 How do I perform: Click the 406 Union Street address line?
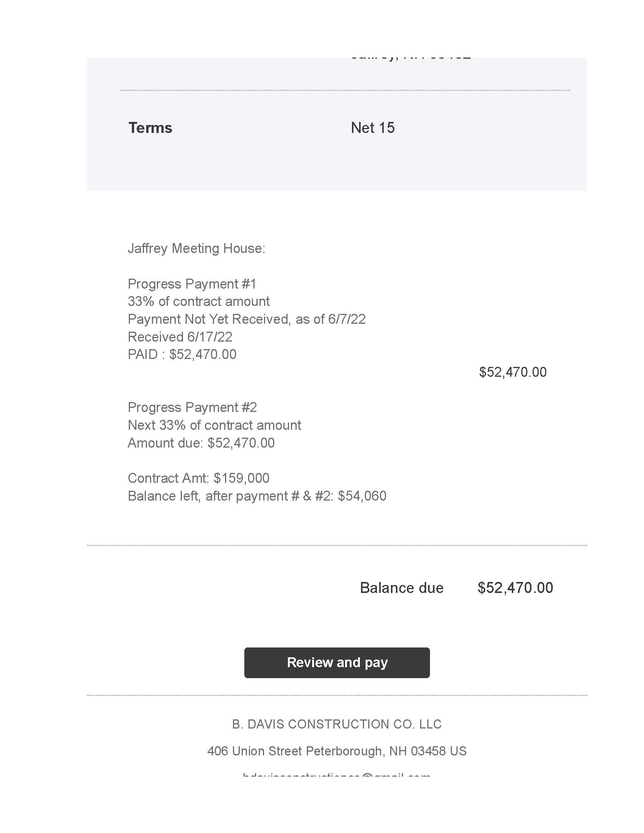[x=337, y=751]
